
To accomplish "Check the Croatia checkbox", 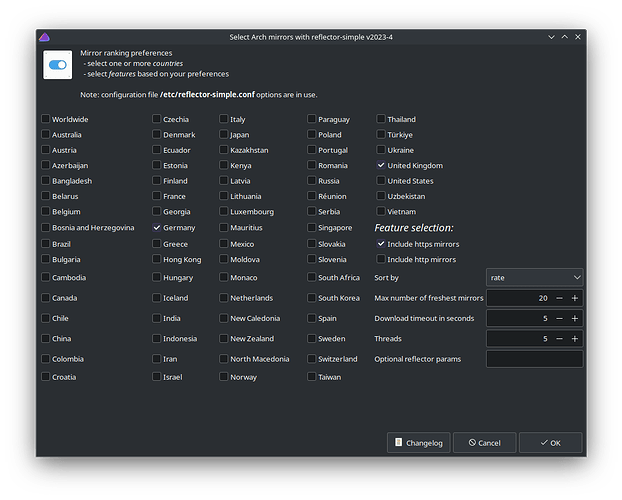I will click(46, 377).
